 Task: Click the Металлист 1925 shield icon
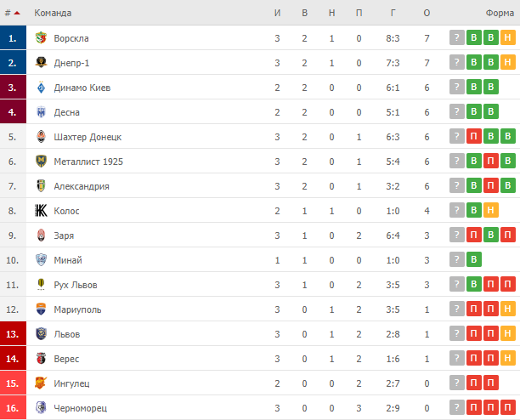tap(41, 162)
